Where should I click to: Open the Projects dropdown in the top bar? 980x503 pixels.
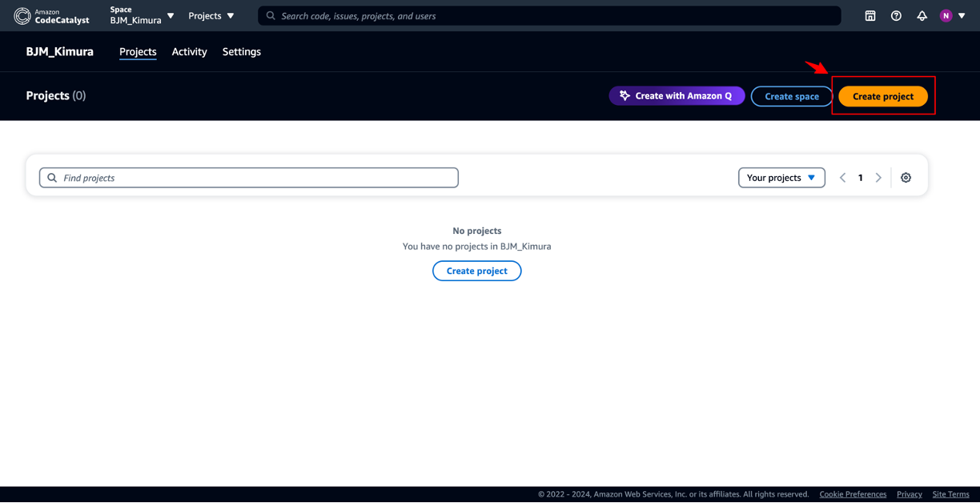tap(211, 15)
